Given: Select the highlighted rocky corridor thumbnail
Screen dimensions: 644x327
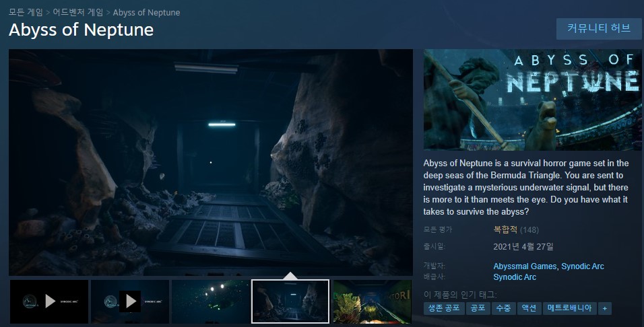Looking at the screenshot, I should tap(290, 301).
